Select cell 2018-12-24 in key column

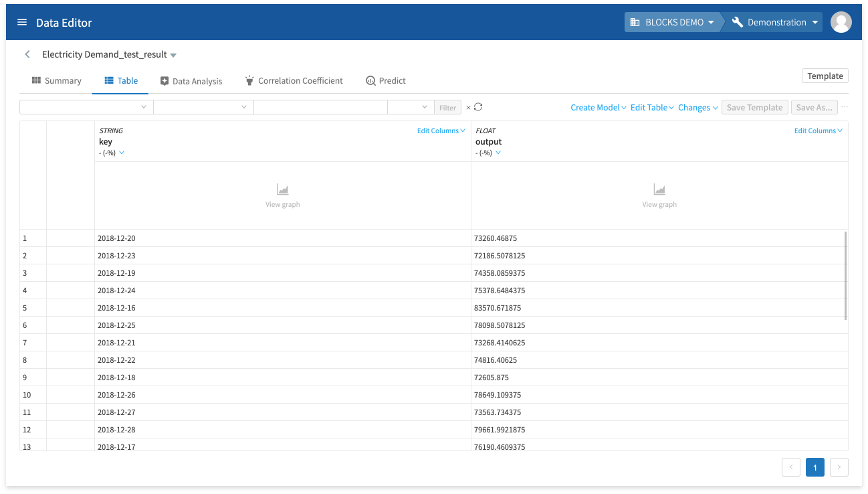pos(283,291)
